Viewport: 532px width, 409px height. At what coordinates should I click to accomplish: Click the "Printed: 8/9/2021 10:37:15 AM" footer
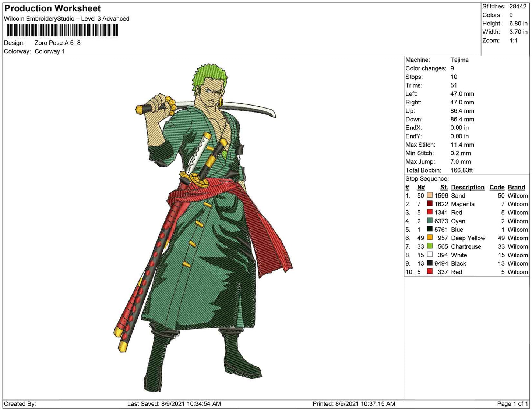click(354, 404)
